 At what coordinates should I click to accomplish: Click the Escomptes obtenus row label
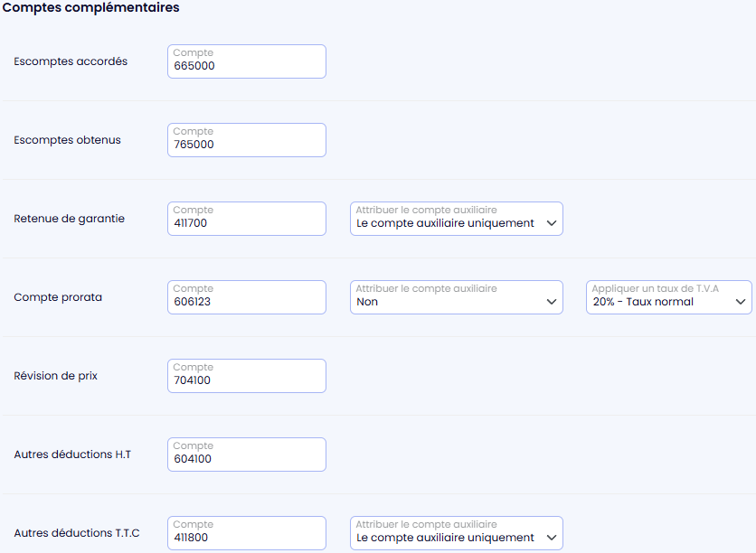tap(67, 140)
